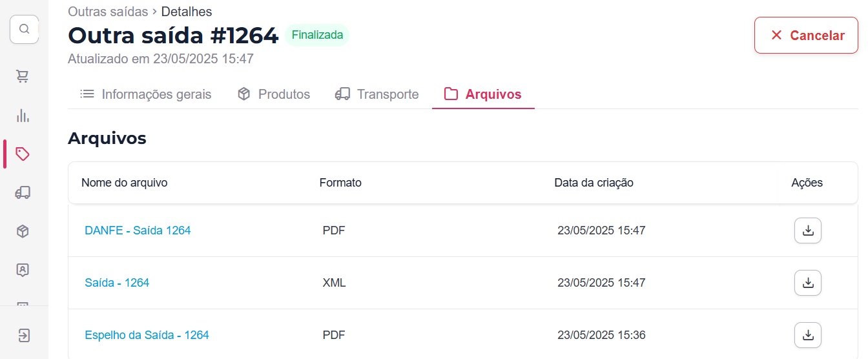This screenshot has width=868, height=359.
Task: Download the Saída - 1264 XML file
Action: tap(807, 283)
